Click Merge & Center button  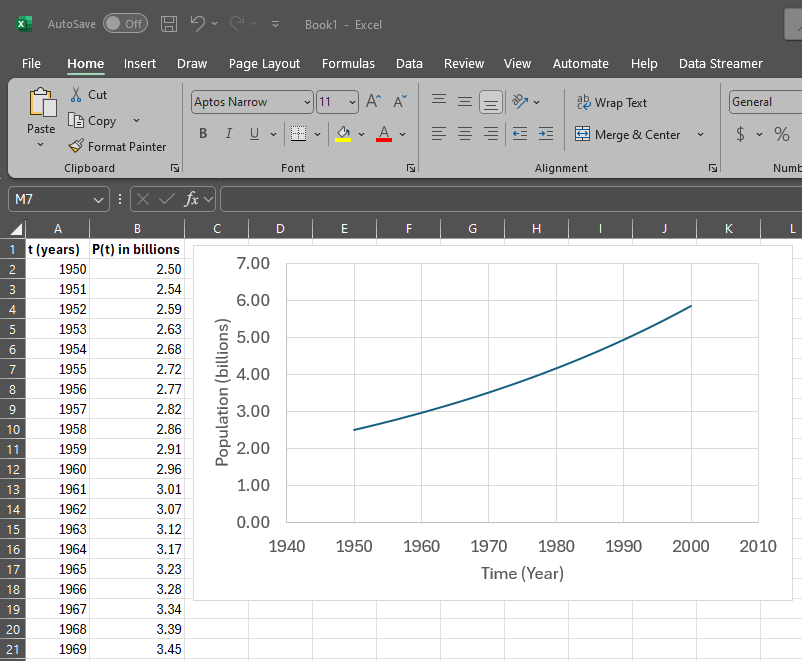pyautogui.click(x=628, y=135)
